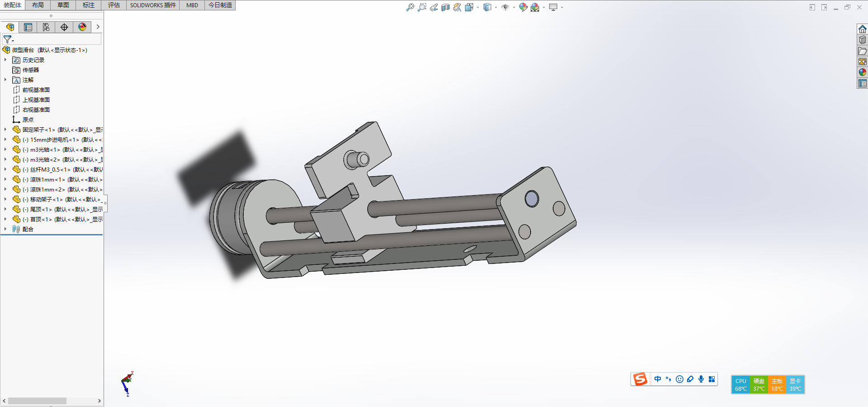Click the View Orientation cube icon

(x=469, y=7)
